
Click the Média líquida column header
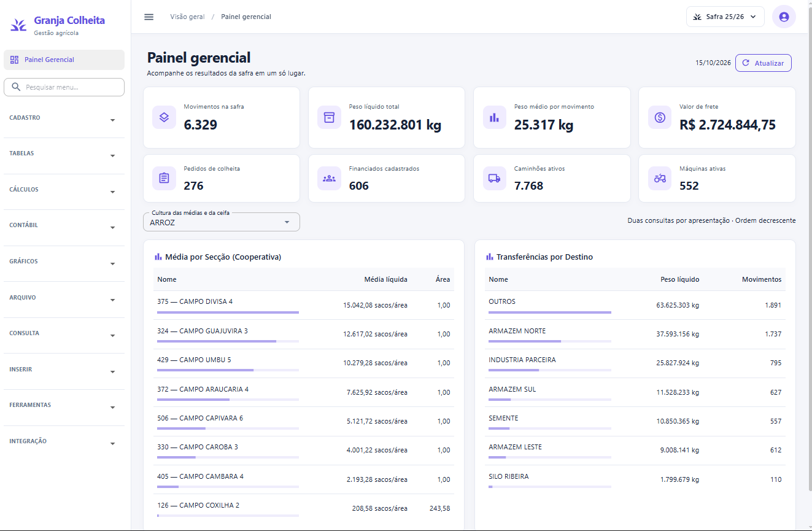(385, 279)
